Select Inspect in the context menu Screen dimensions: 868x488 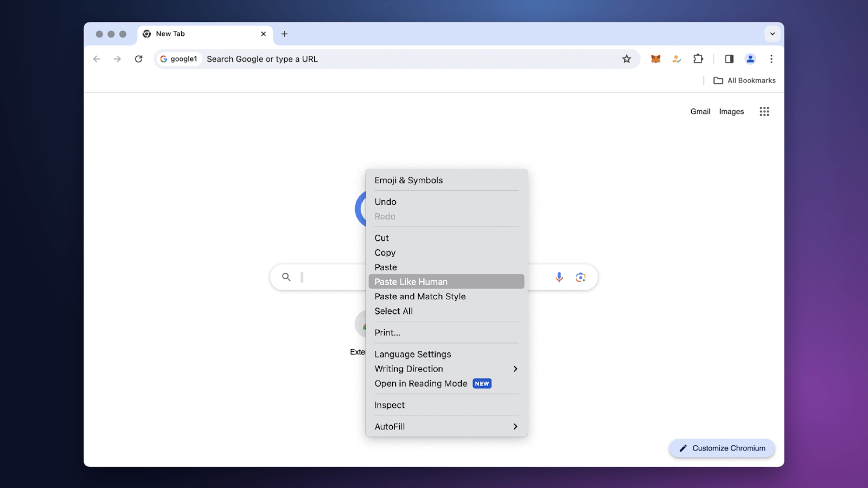(390, 405)
